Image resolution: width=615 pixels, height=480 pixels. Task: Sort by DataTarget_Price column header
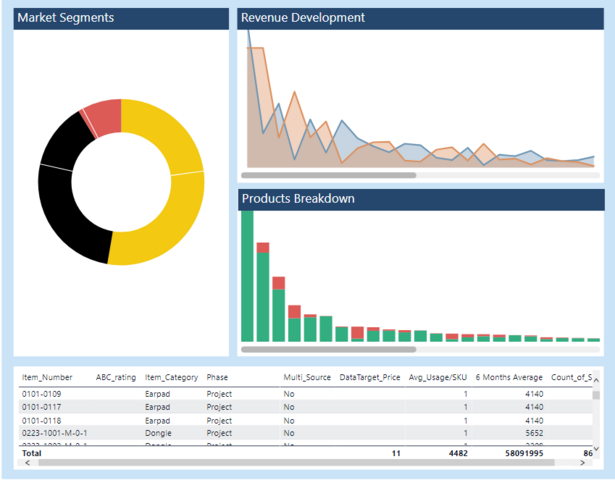(370, 377)
